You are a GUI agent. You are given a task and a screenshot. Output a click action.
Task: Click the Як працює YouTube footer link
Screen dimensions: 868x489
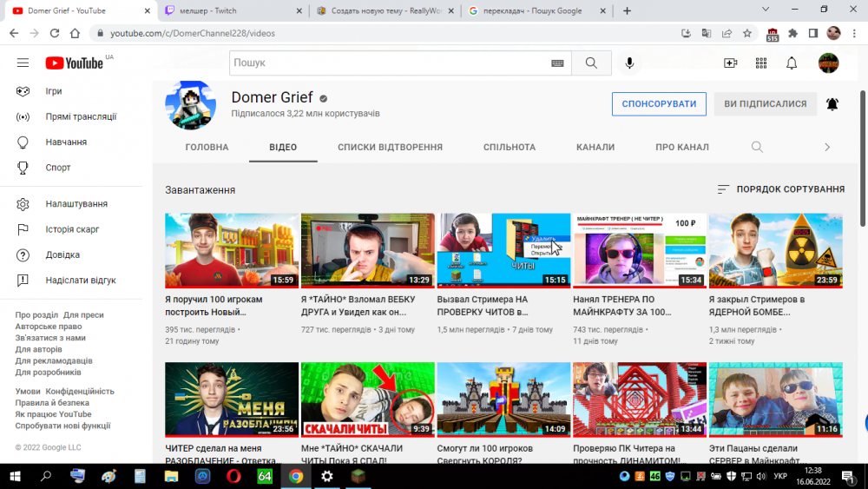pos(53,414)
